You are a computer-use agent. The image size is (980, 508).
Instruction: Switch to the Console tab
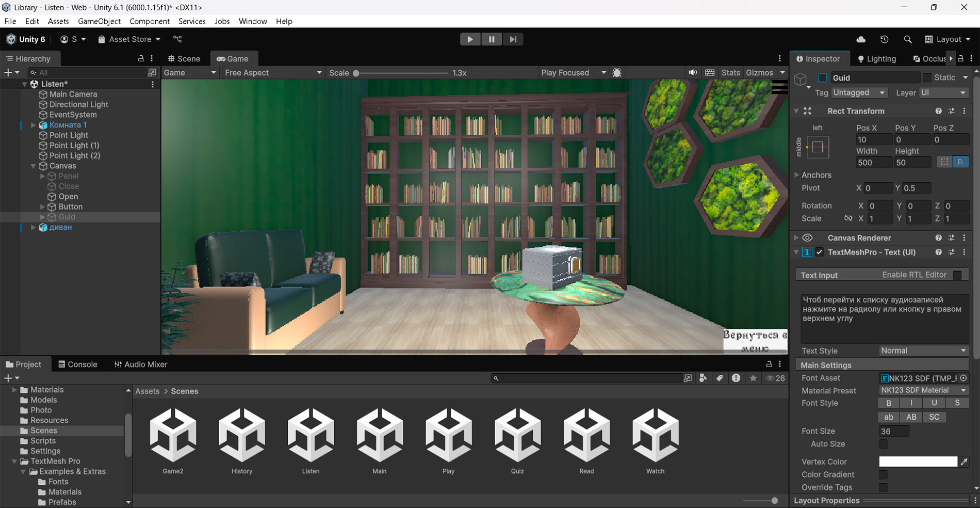[x=77, y=364]
